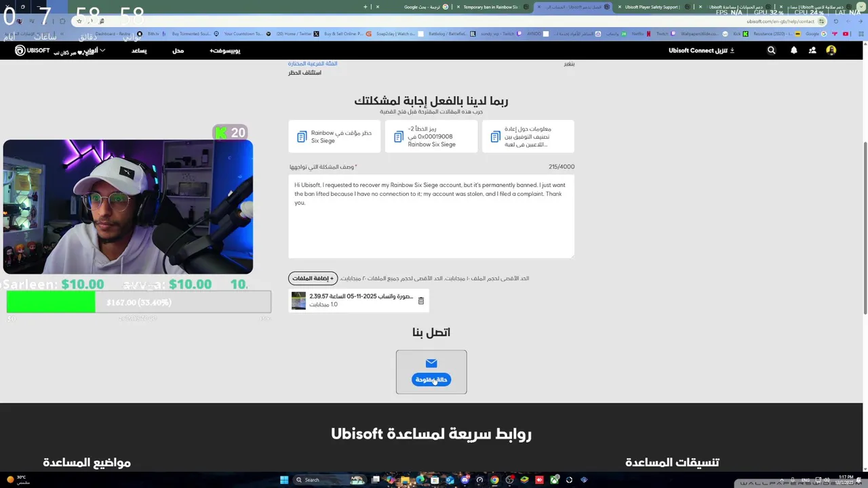Click the selected subcategory (الفئة الفرعية المختارة) link

pyautogui.click(x=313, y=64)
